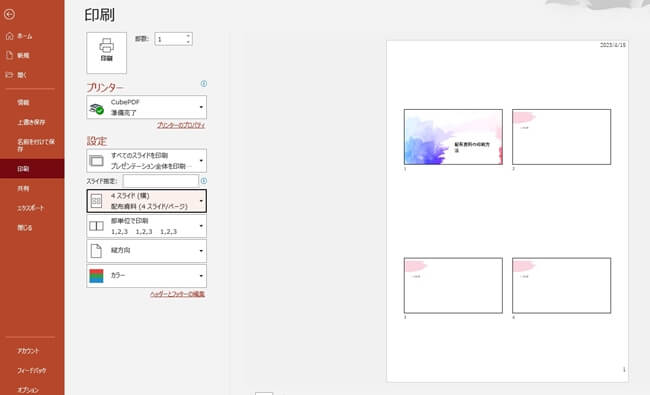Click the スライド指定 input field
The width and height of the screenshot is (650, 395).
tap(161, 181)
